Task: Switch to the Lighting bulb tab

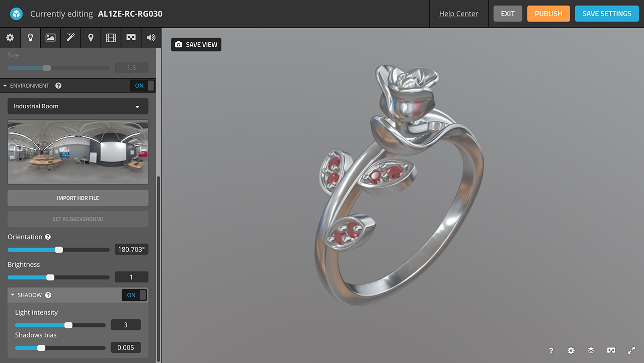Action: click(30, 38)
